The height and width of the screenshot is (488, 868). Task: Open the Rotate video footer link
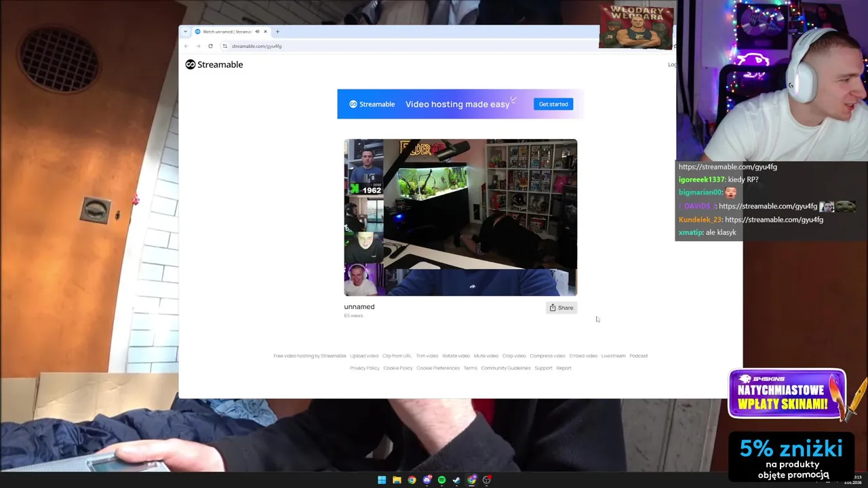456,356
